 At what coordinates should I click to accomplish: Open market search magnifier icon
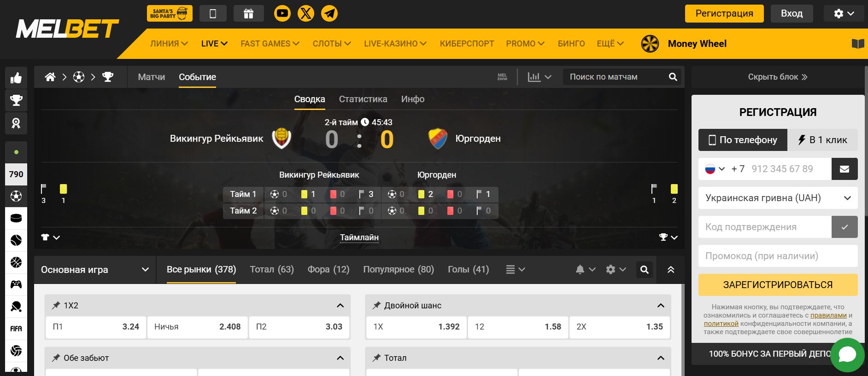tap(645, 270)
